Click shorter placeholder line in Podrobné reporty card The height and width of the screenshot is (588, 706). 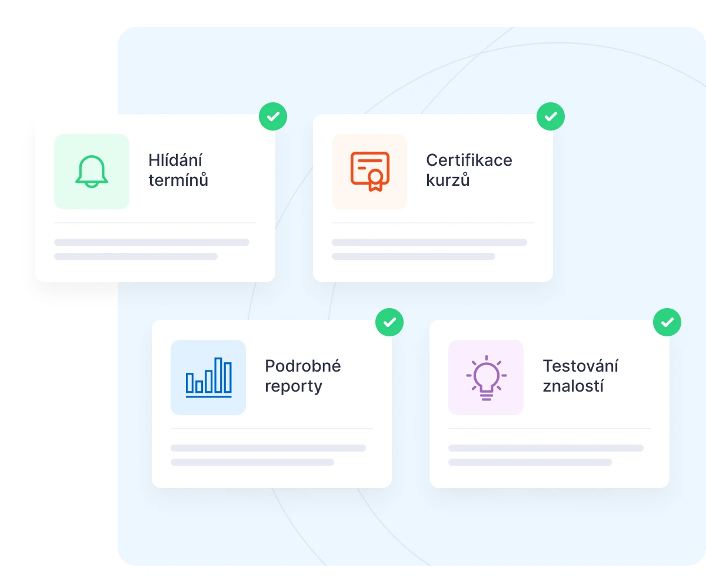(x=252, y=462)
